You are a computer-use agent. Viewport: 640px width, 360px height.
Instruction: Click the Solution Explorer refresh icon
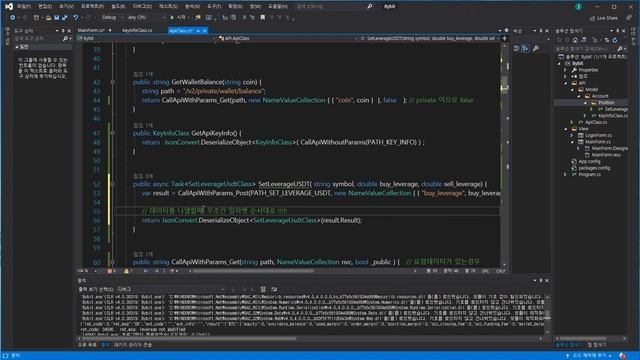coord(615,40)
